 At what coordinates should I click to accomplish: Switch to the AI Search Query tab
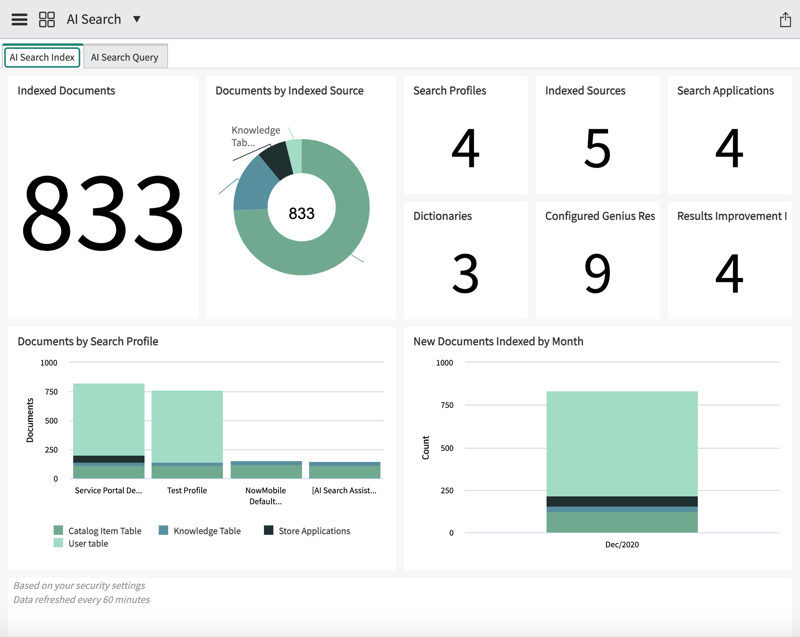pos(125,57)
